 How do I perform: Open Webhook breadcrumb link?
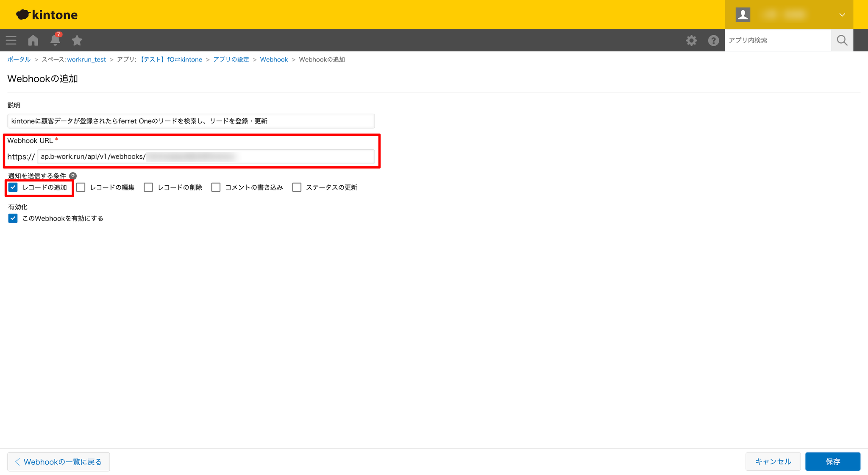274,59
